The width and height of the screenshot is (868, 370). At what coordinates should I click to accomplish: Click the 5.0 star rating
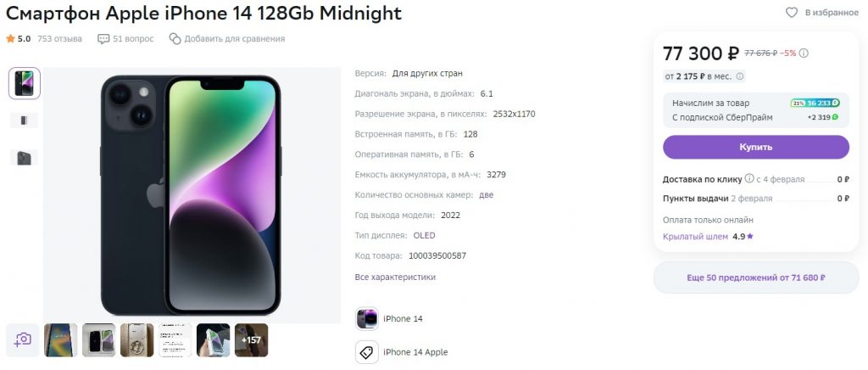(x=18, y=39)
